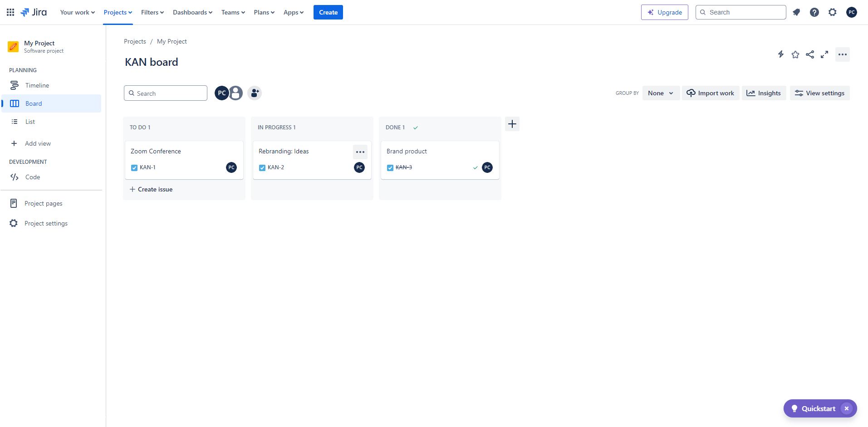The height and width of the screenshot is (427, 868).
Task: Click the task type icon on KAN-2
Action: (262, 168)
